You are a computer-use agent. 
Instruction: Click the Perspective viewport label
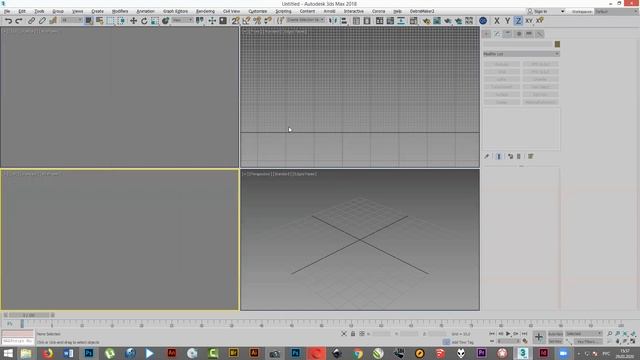[x=259, y=174]
